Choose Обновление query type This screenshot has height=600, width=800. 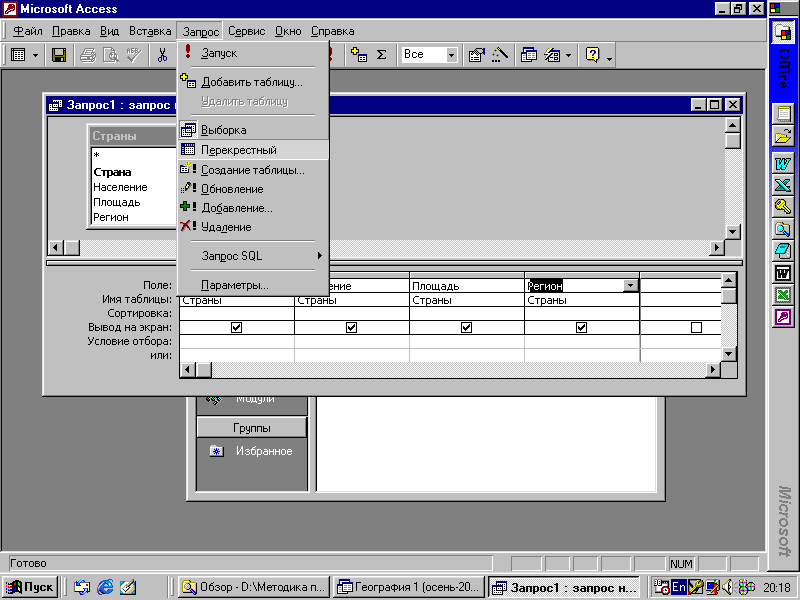pyautogui.click(x=253, y=189)
